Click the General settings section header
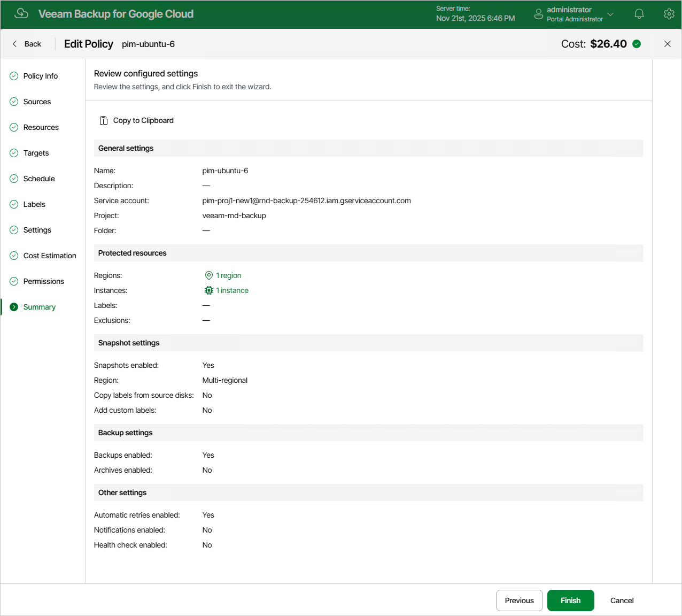682x616 pixels. [x=369, y=148]
